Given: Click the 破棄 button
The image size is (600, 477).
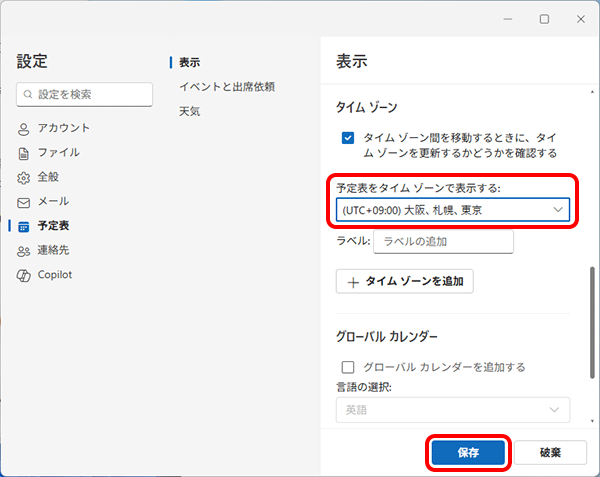Looking at the screenshot, I should click(x=549, y=452).
